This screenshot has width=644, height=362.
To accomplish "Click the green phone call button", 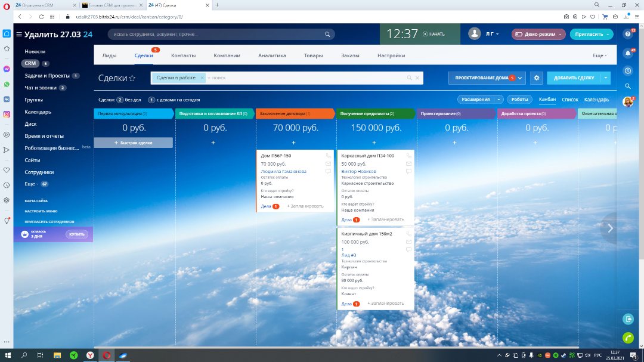I will click(627, 338).
